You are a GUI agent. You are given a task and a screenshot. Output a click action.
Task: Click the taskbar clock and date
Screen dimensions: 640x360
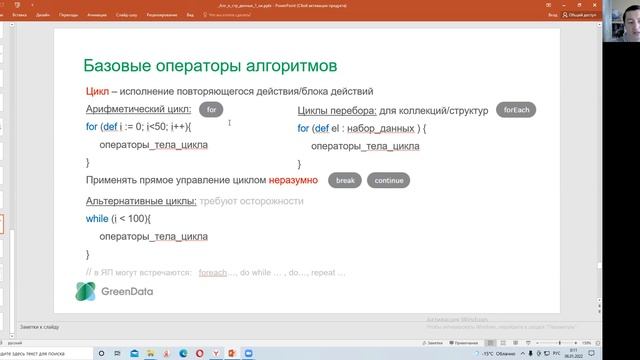(x=573, y=353)
